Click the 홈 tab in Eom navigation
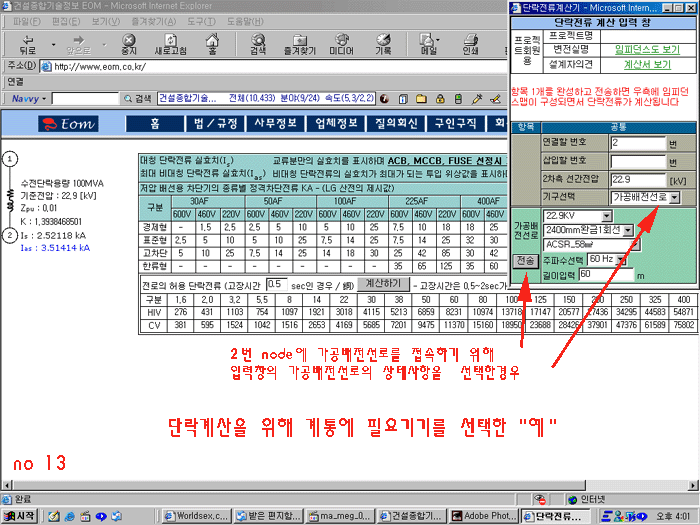This screenshot has width=700, height=525. coord(155,124)
